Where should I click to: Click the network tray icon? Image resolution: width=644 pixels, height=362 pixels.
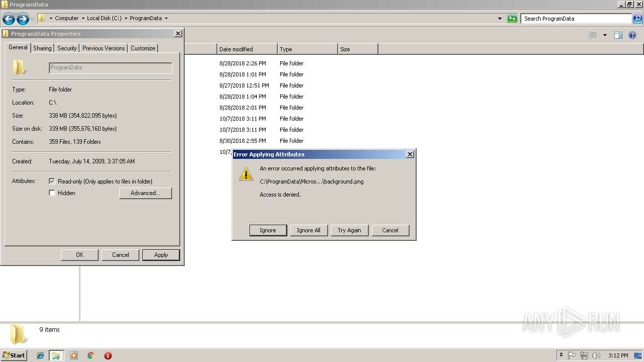[x=584, y=355]
